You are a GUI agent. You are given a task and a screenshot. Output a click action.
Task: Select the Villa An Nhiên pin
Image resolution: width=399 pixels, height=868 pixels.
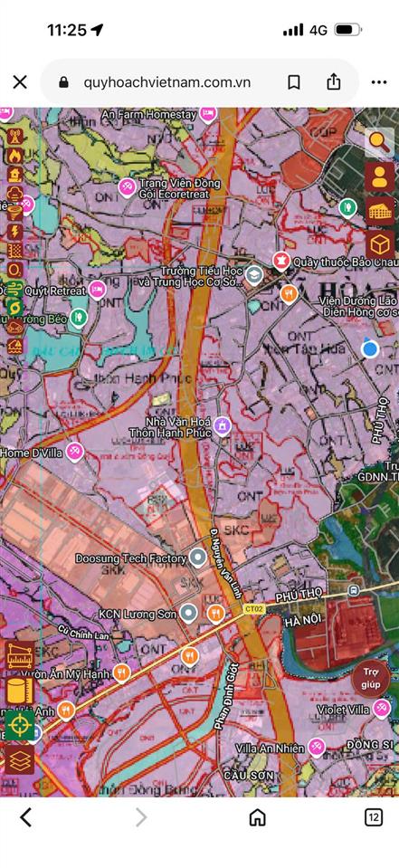tap(317, 748)
